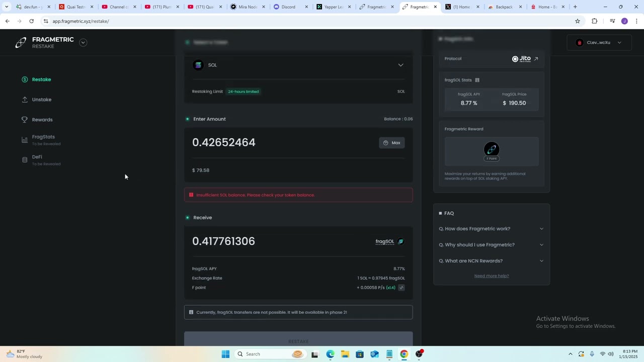The width and height of the screenshot is (644, 362).
Task: Click the SOL token icon
Action: 198,65
